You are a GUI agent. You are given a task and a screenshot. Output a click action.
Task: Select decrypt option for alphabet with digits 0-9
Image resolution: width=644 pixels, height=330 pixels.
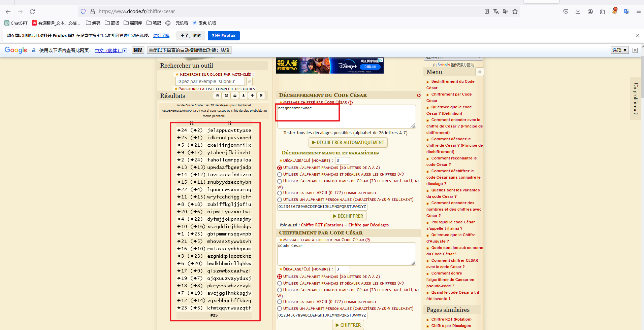click(280, 175)
